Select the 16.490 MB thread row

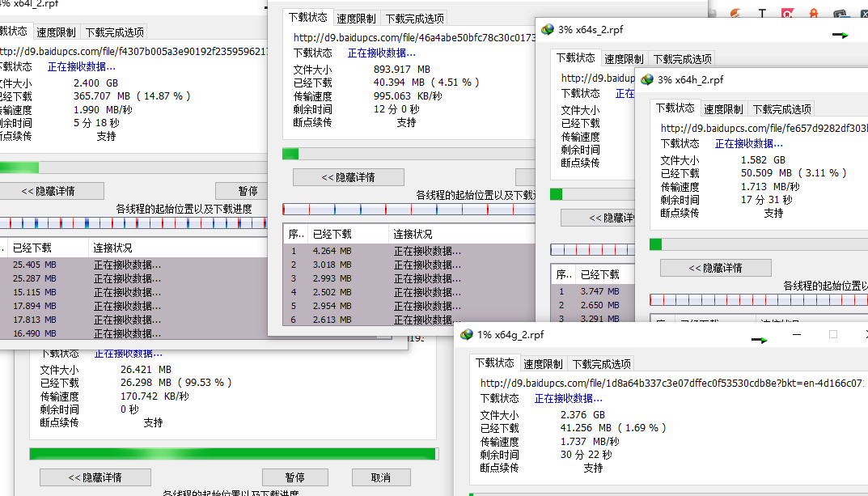point(134,333)
